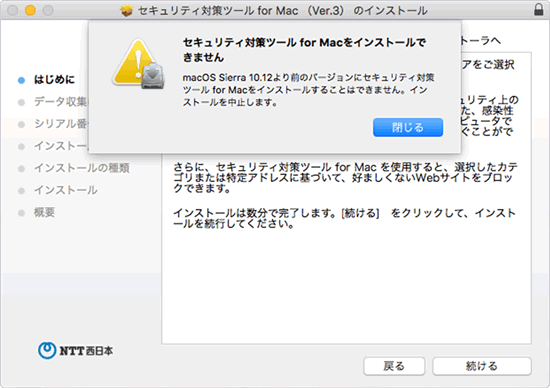Select the はじめに step in sidebar
The height and width of the screenshot is (388, 550).
point(54,80)
